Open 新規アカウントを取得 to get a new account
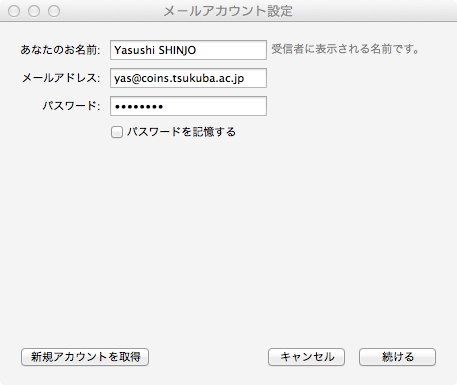Screen dimensions: 457x385 [85, 357]
